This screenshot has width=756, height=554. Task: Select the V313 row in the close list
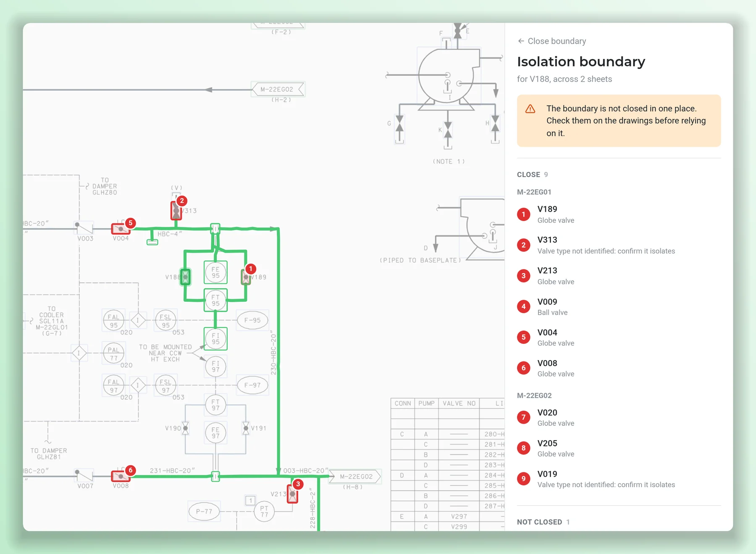[x=619, y=245]
